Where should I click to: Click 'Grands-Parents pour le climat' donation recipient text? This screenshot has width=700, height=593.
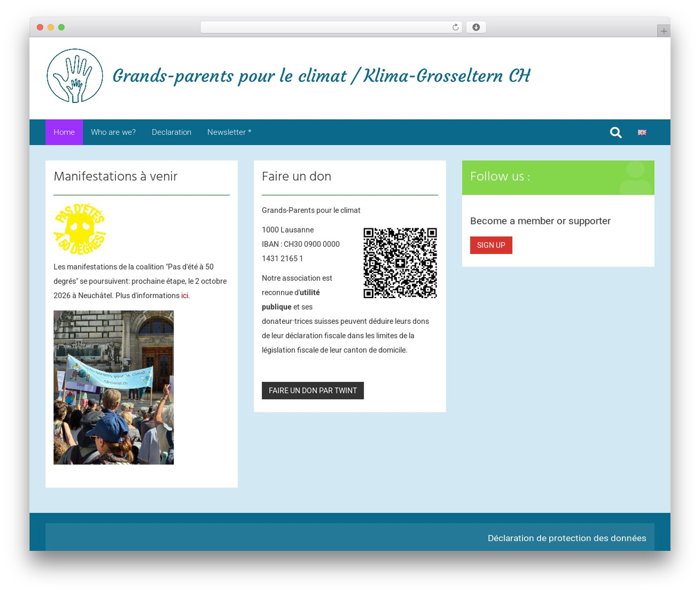point(311,210)
